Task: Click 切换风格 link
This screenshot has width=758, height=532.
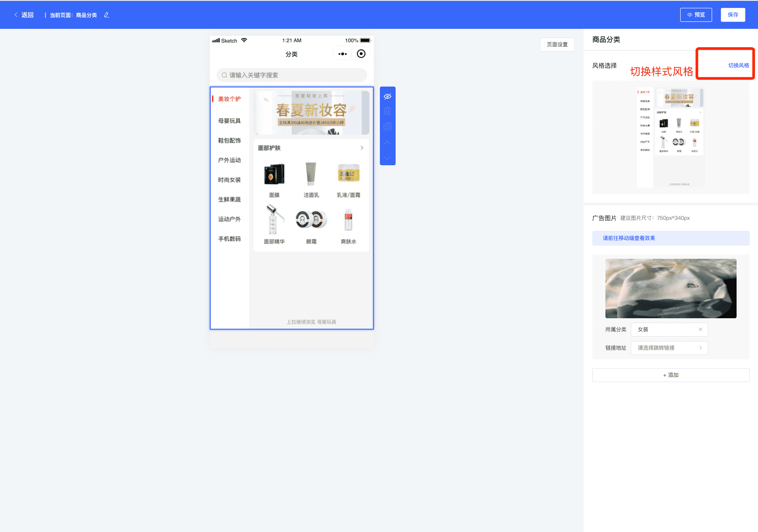Action: pos(738,65)
